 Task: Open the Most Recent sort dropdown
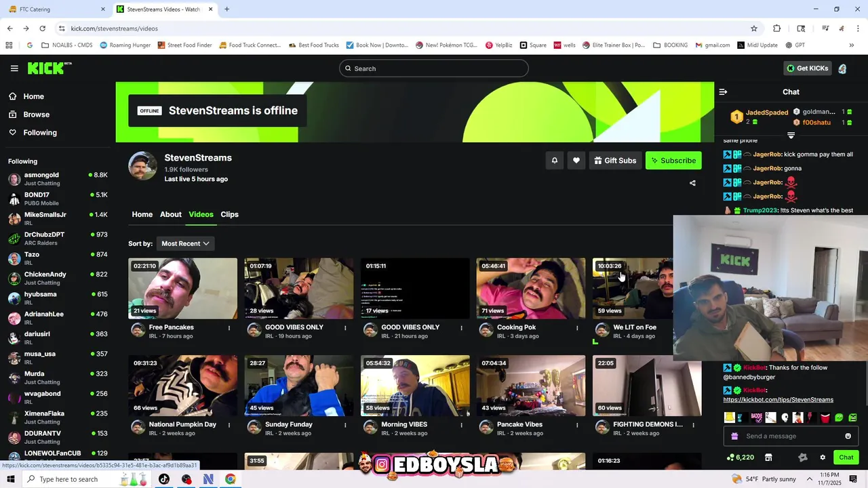[x=185, y=243]
